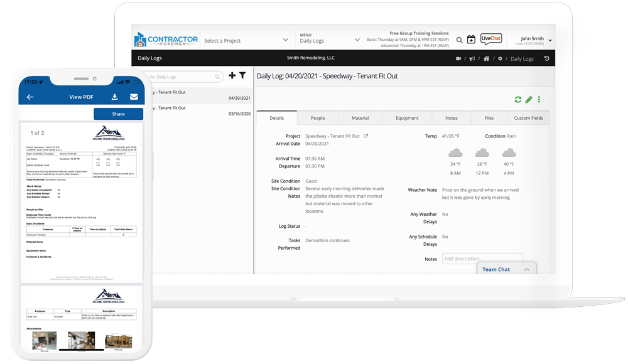This screenshot has width=628, height=364.
Task: Click the LiveChat button
Action: point(491,40)
